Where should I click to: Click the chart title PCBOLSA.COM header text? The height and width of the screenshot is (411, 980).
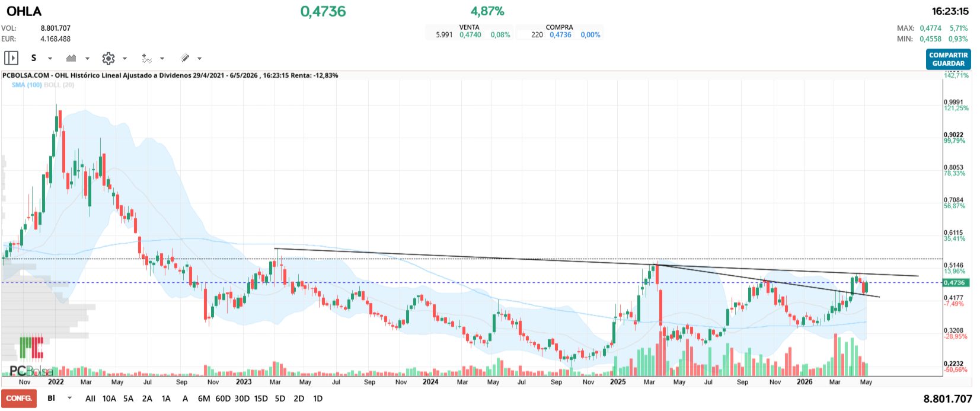pos(170,75)
